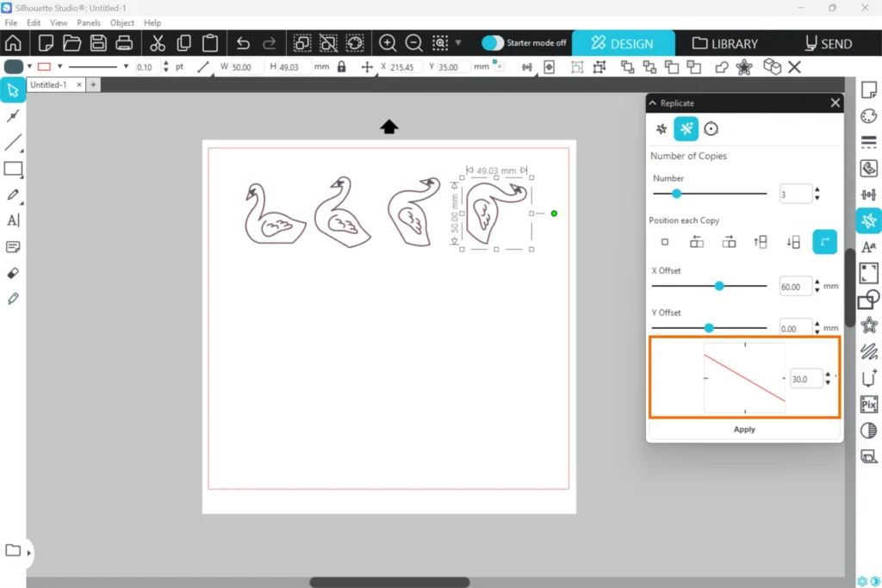This screenshot has height=588, width=882.
Task: Toggle the Starter mode switch
Action: (493, 43)
